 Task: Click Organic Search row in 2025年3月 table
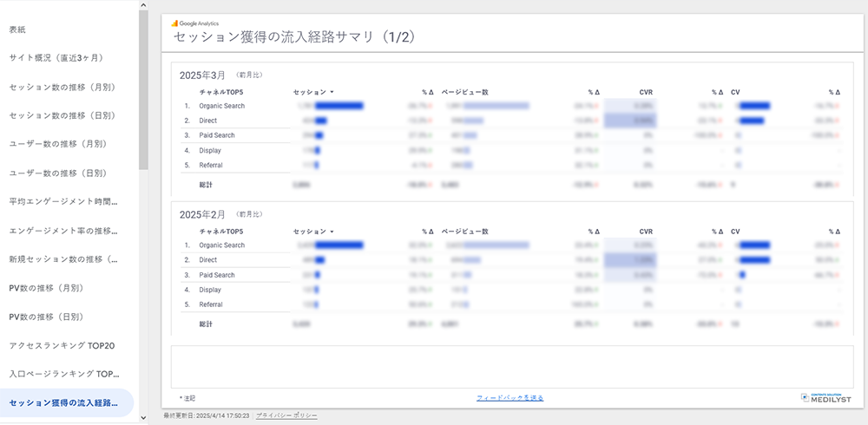pos(222,106)
